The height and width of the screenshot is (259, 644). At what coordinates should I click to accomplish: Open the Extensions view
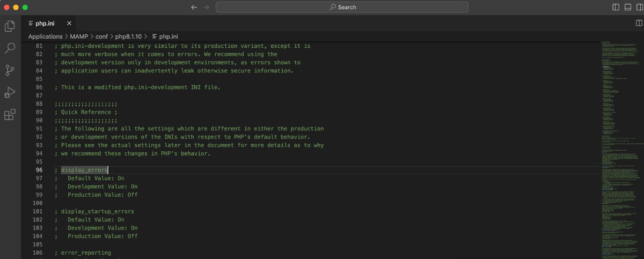pos(10,115)
